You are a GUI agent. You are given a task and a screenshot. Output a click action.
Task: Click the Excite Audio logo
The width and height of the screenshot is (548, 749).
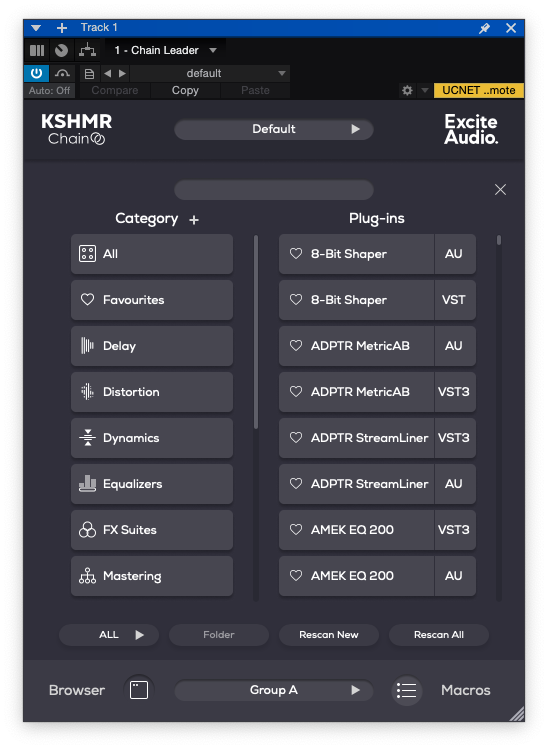[471, 129]
